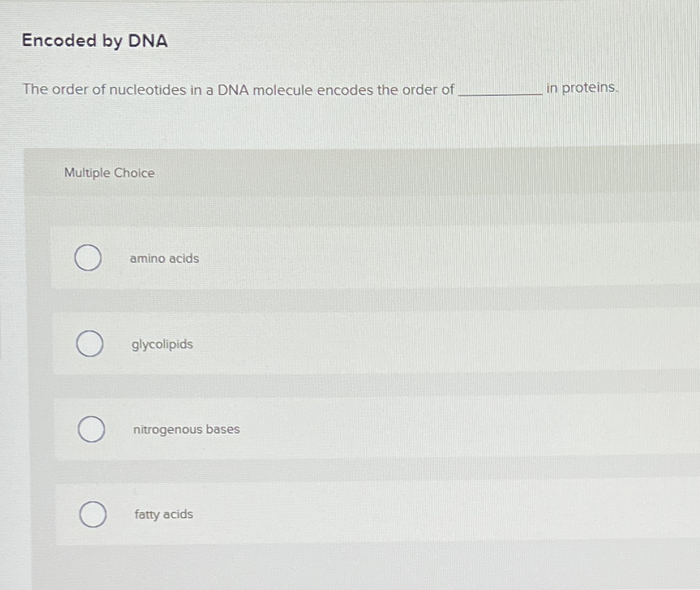Screen dimensions: 700x590
Task: Click the nitrogenous bases answer label
Action: (x=187, y=430)
